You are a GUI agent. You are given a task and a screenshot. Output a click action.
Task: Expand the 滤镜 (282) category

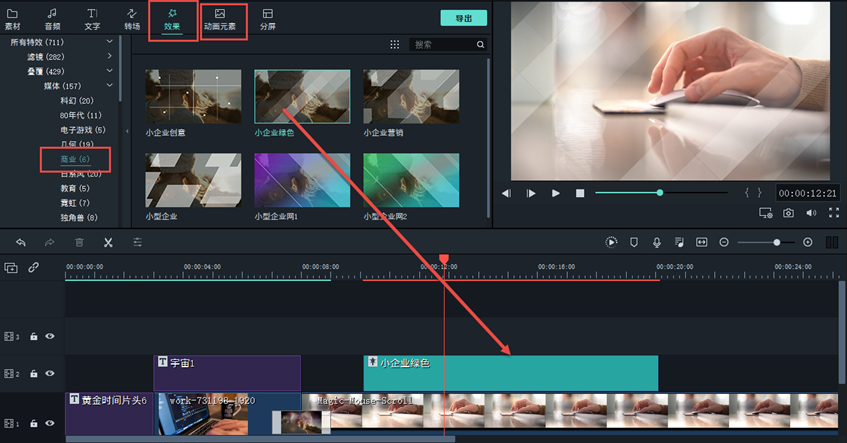click(110, 56)
